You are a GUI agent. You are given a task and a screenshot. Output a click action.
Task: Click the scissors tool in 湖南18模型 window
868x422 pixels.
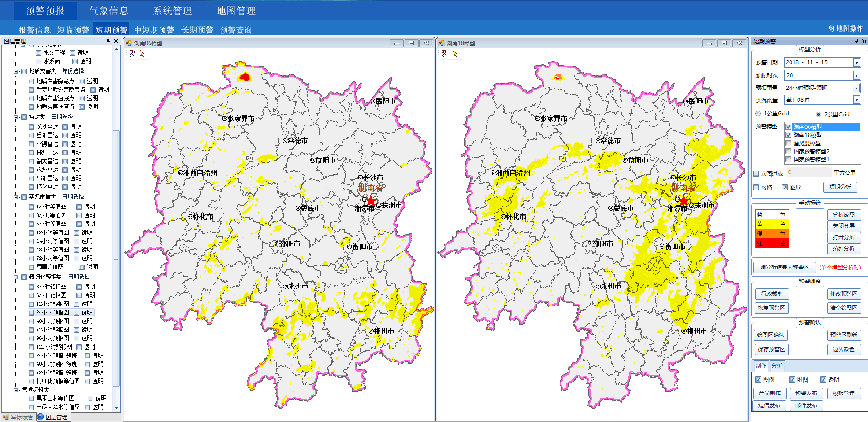point(444,54)
